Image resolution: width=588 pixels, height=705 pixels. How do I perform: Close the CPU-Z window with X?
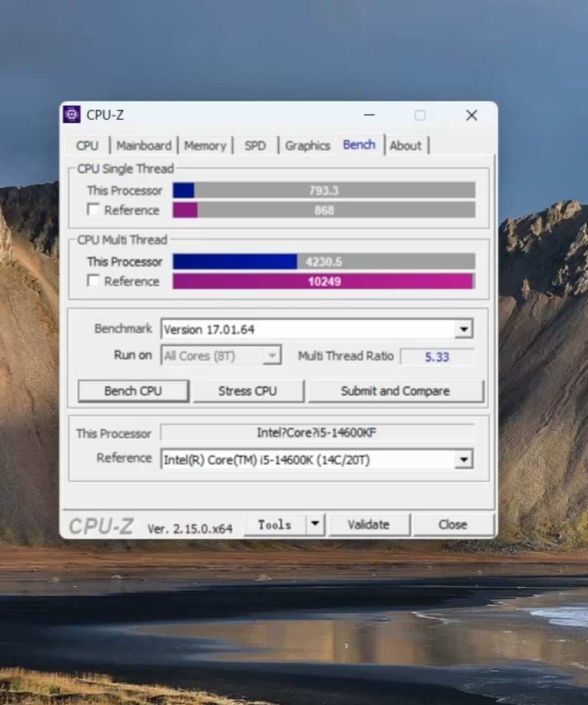tap(472, 115)
